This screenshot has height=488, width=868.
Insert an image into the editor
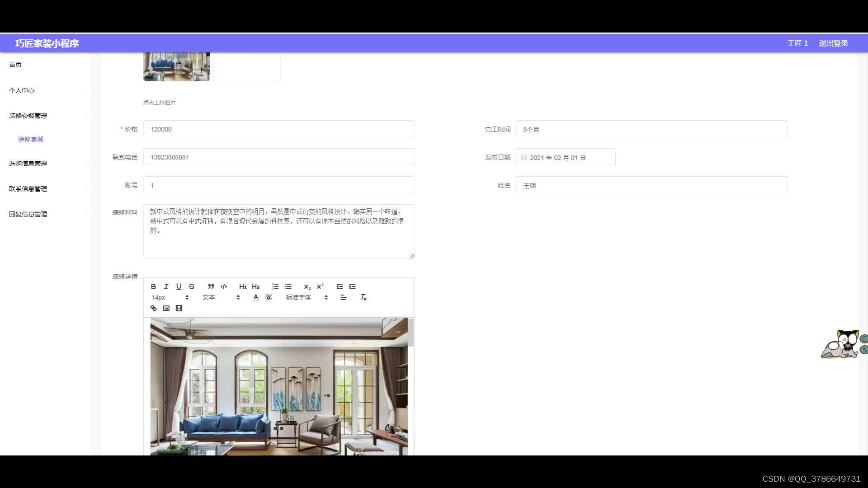(x=166, y=308)
